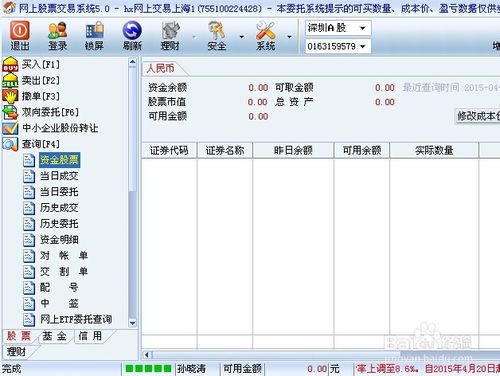
Task: Click document icon beside 中签
Action: coord(29,304)
